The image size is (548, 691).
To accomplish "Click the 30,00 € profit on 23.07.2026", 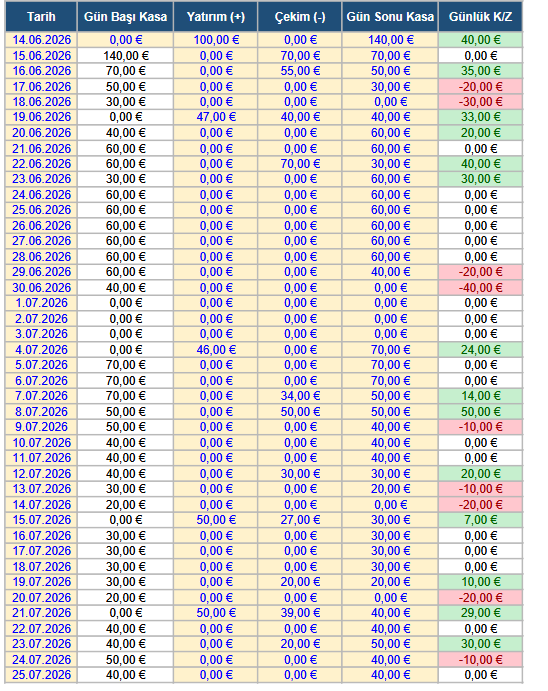I will click(480, 644).
